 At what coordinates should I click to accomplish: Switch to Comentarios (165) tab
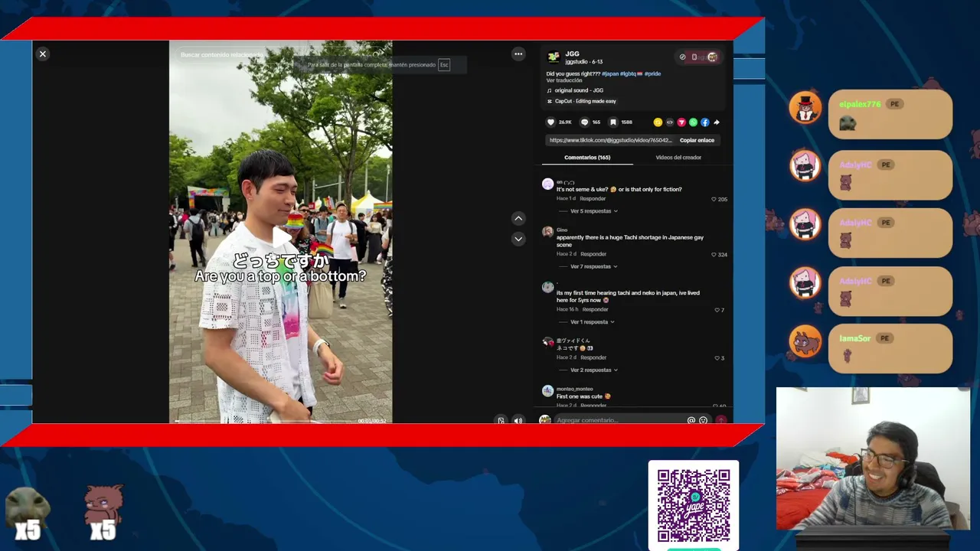click(587, 158)
